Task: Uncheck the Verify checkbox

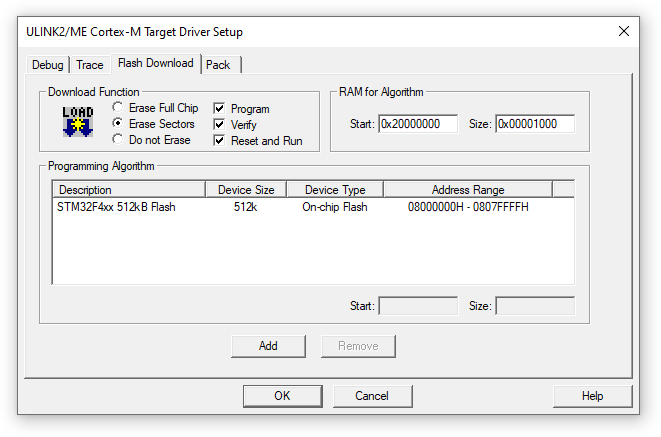Action: point(219,125)
